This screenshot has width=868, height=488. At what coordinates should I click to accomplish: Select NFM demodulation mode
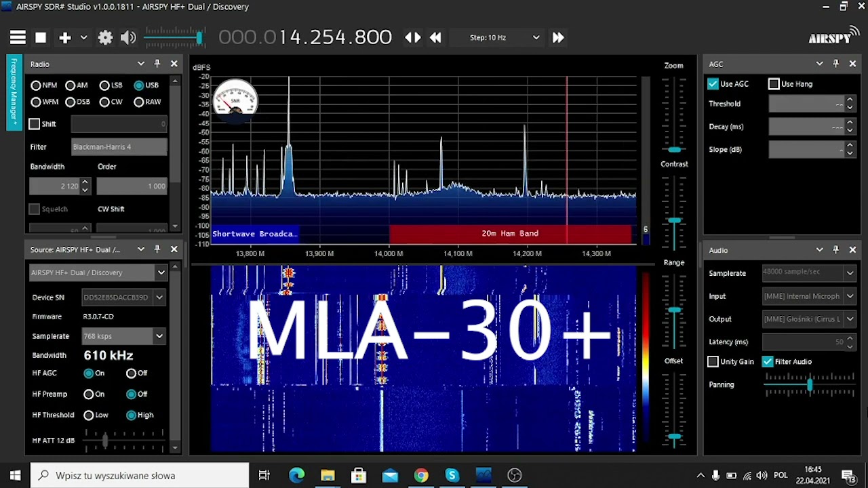tap(44, 85)
